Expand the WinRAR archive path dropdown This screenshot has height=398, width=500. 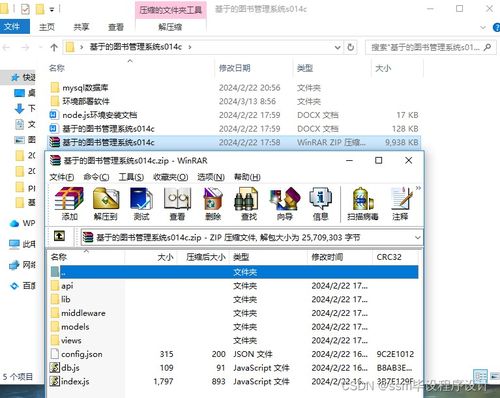(417, 237)
